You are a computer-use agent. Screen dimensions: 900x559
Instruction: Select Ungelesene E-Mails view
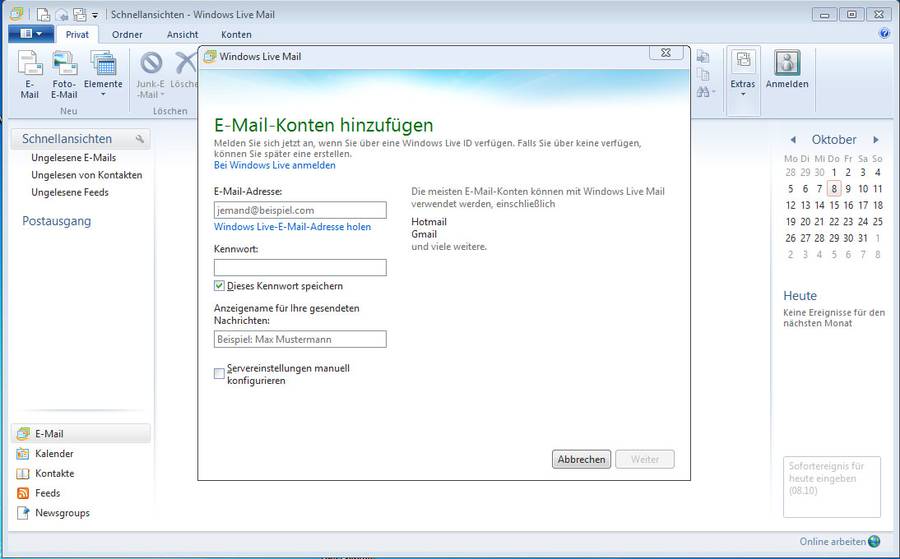[73, 157]
